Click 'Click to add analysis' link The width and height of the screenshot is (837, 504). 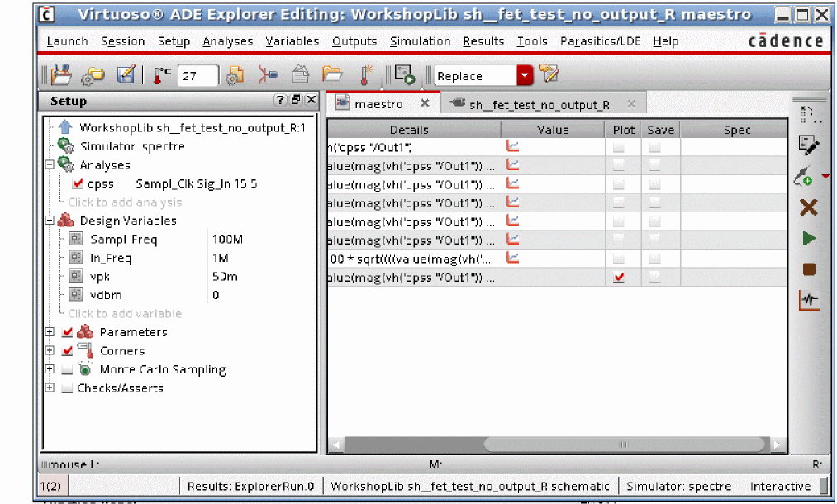pyautogui.click(x=125, y=202)
